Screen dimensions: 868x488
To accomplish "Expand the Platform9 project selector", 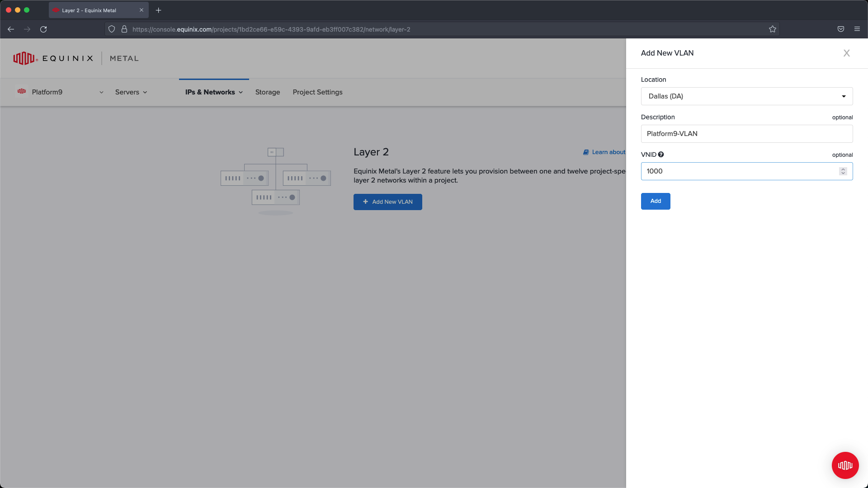I will (x=60, y=92).
